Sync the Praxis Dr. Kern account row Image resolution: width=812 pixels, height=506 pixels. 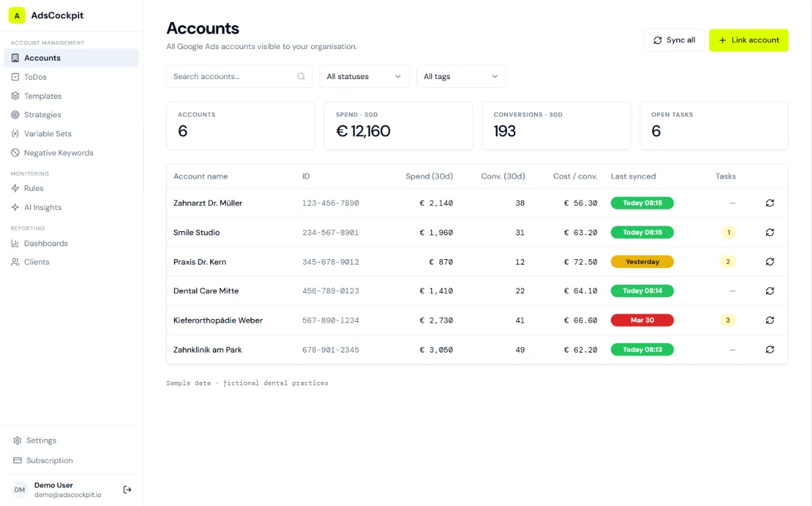click(x=770, y=262)
